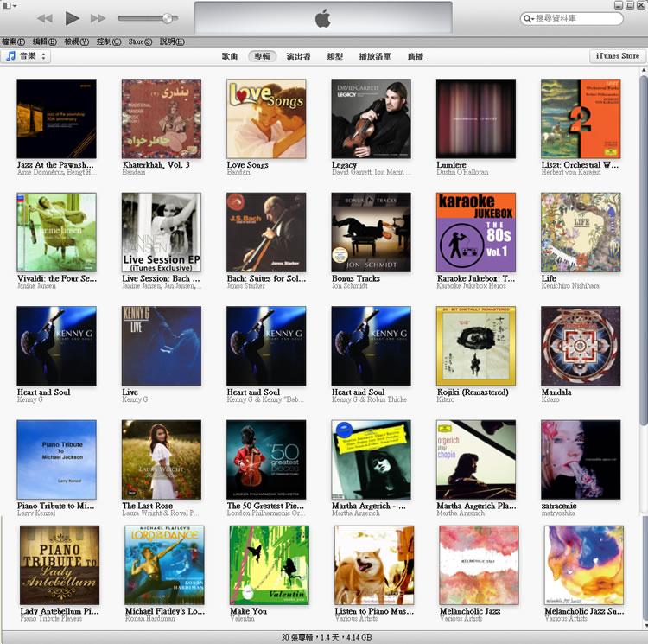Open the 控制 menu

[109, 41]
